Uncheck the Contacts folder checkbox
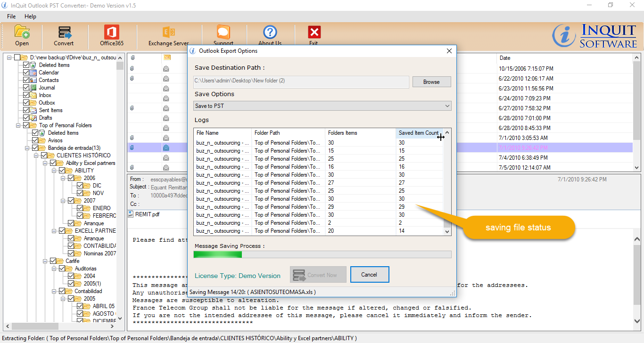The width and height of the screenshot is (644, 343). [x=26, y=80]
